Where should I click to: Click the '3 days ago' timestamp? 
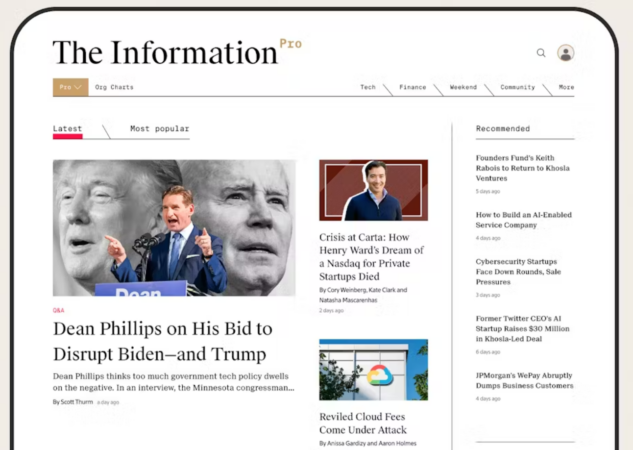coord(488,295)
